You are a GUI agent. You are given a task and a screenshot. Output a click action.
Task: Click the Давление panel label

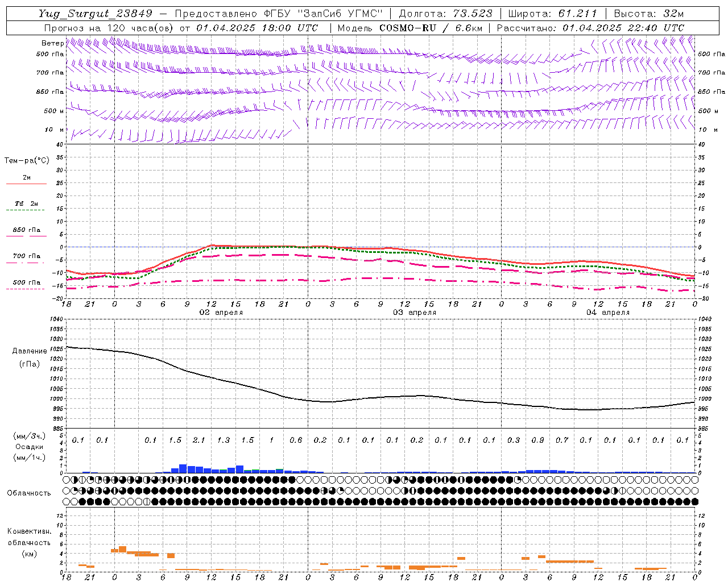[x=30, y=351]
